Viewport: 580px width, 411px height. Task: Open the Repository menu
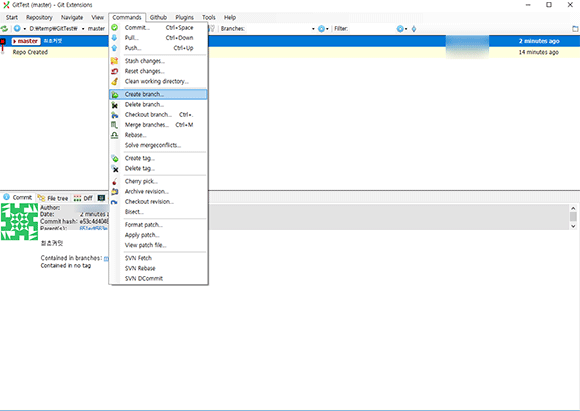pos(39,17)
